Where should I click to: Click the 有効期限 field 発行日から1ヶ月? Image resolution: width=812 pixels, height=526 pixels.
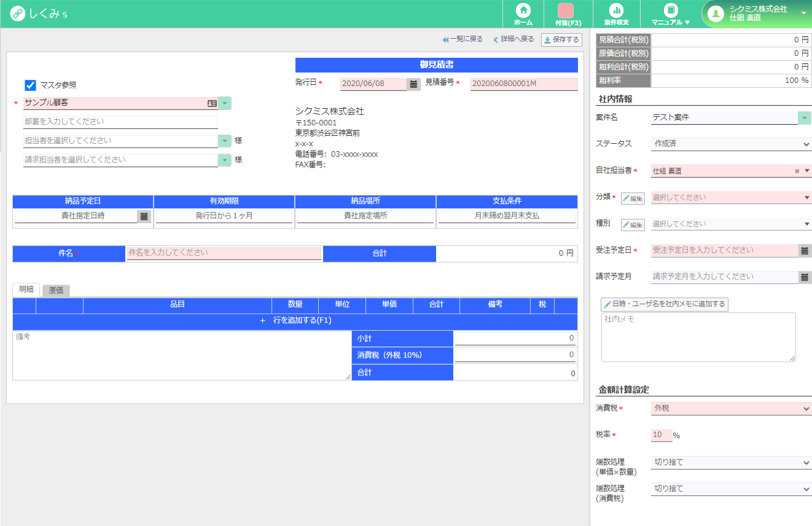pos(224,216)
